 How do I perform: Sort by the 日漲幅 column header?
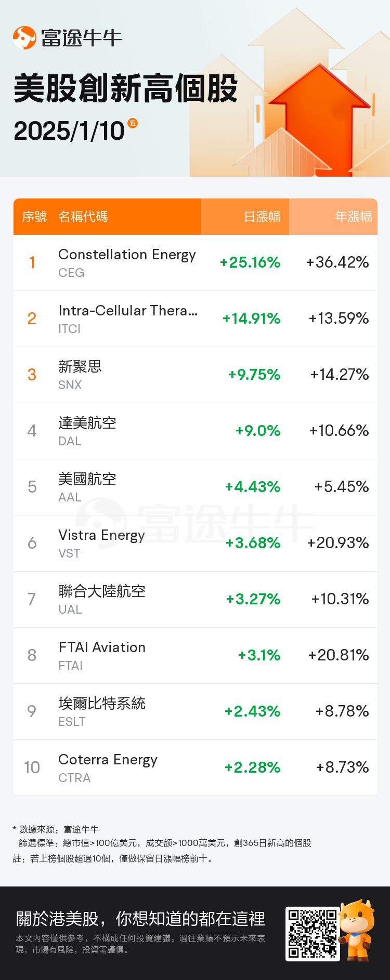click(262, 217)
